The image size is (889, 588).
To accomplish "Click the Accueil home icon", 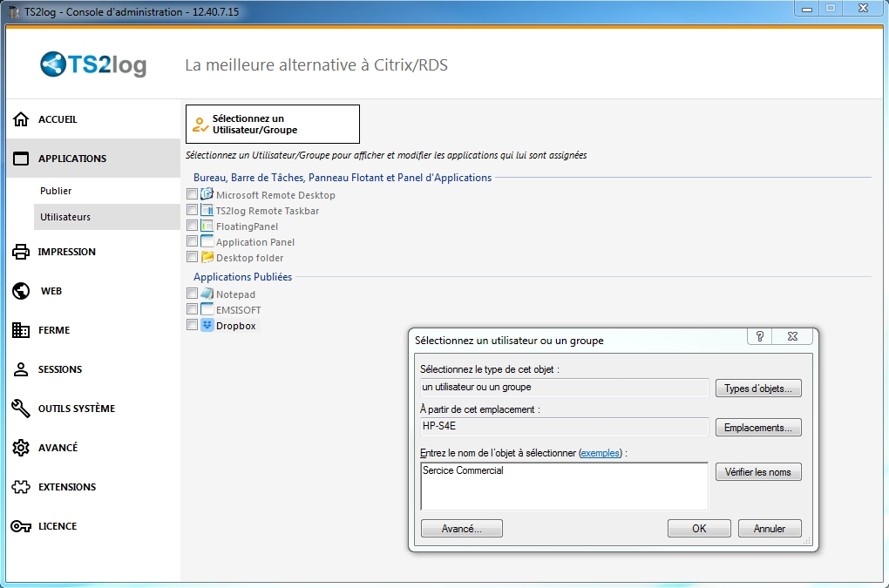I will (21, 119).
